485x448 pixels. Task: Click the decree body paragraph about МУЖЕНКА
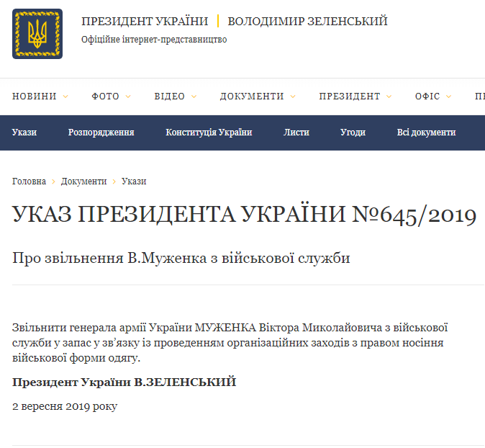pos(230,343)
